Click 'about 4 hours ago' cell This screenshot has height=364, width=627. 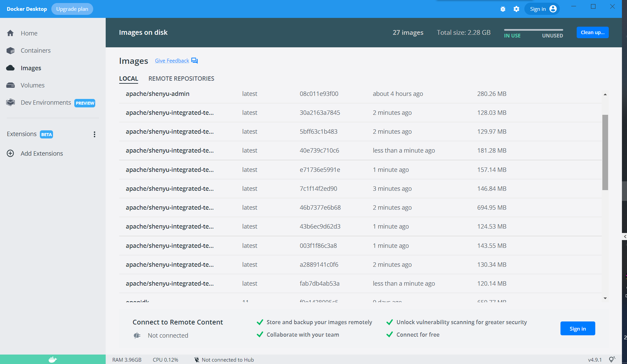click(x=398, y=94)
